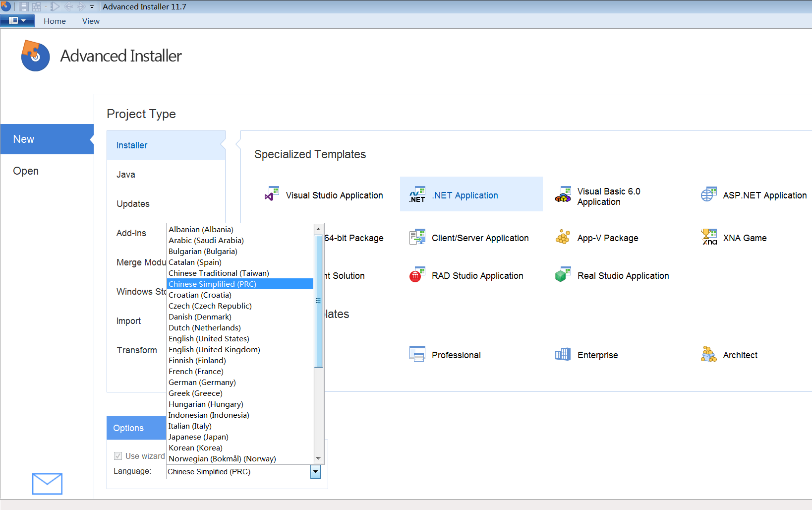
Task: Open the Home ribbon tab
Action: [x=55, y=21]
